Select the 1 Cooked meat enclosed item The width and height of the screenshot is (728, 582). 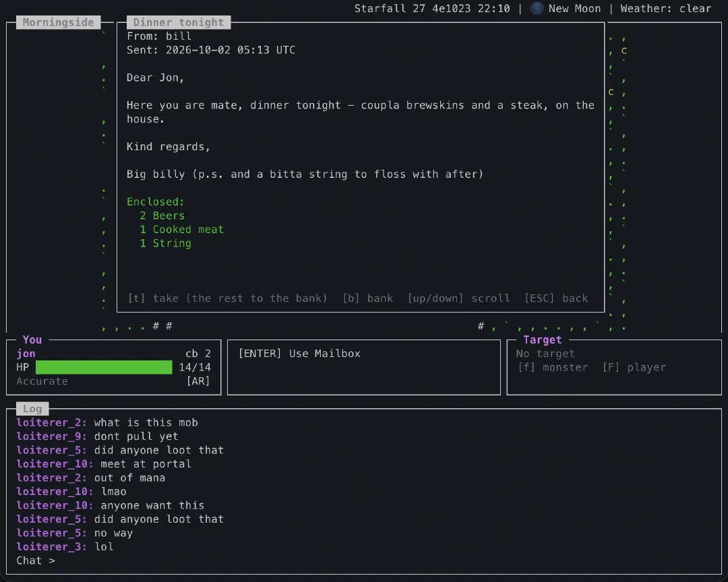click(x=181, y=230)
